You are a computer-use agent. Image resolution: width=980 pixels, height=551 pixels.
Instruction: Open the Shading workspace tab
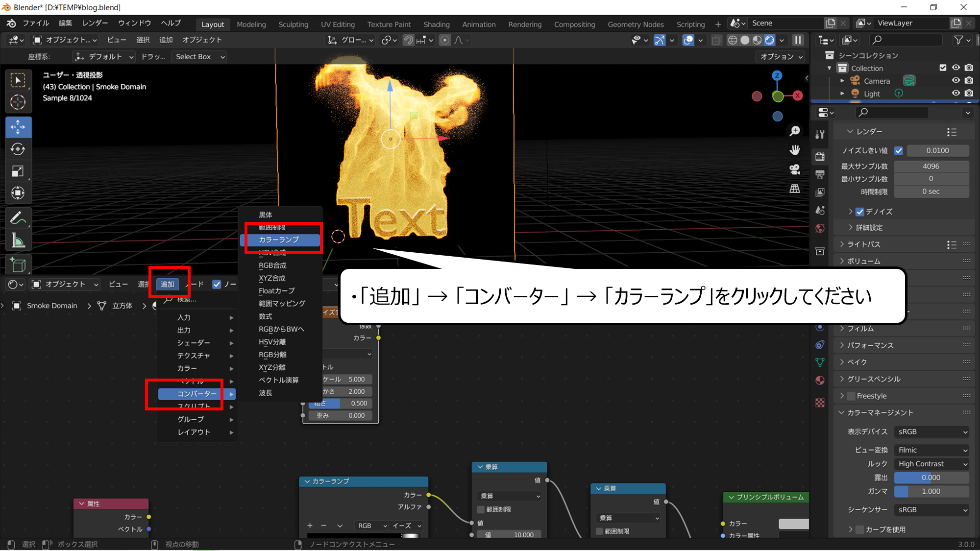436,24
